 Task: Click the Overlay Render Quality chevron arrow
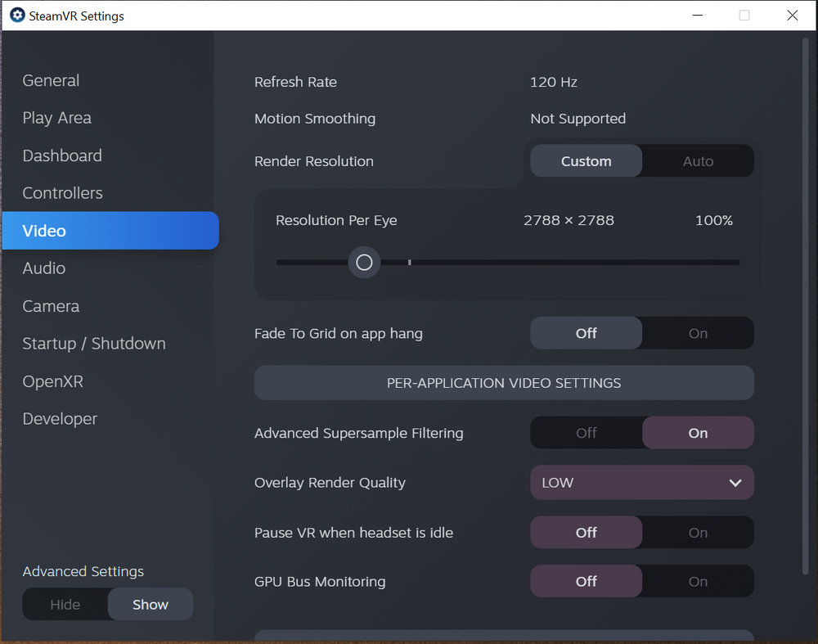click(735, 483)
